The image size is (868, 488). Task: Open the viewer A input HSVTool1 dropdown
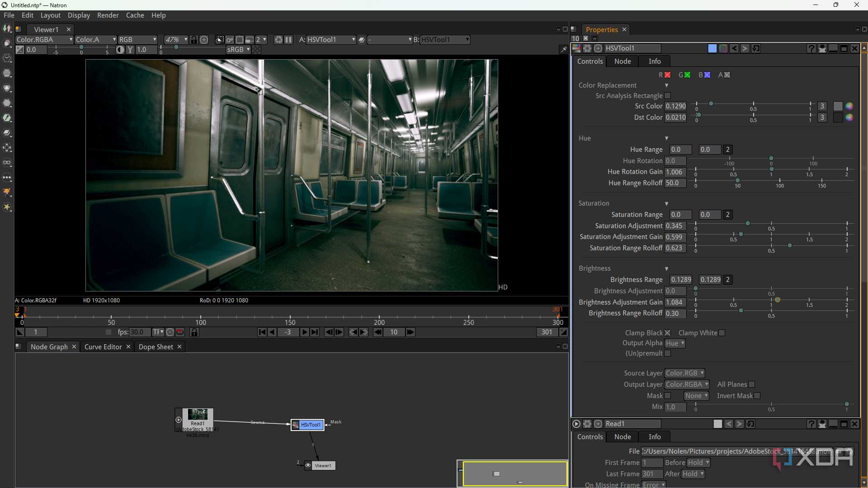click(x=331, y=40)
